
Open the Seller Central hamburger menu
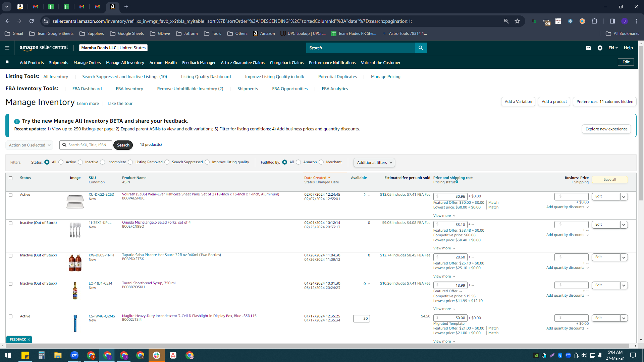pos(7,48)
